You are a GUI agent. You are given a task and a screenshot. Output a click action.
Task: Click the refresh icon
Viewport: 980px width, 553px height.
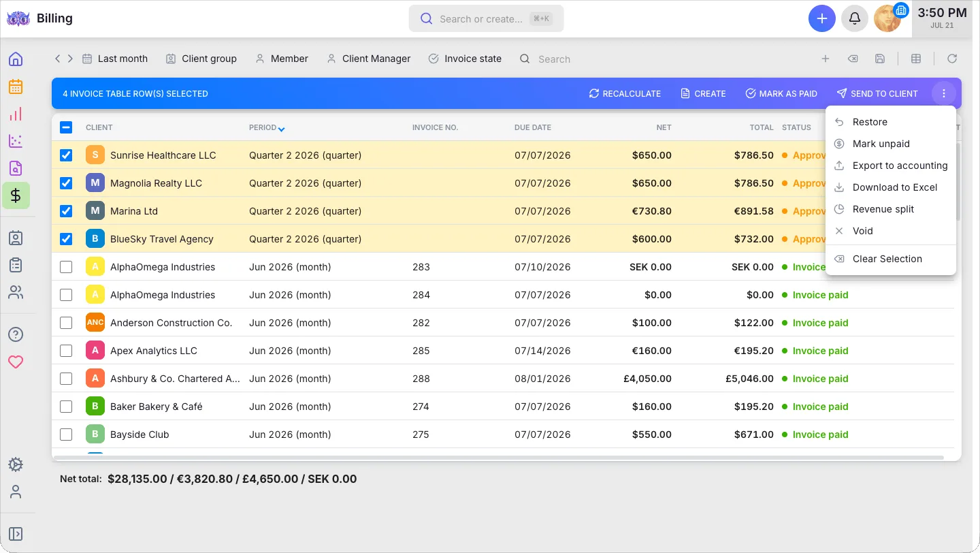pos(952,59)
